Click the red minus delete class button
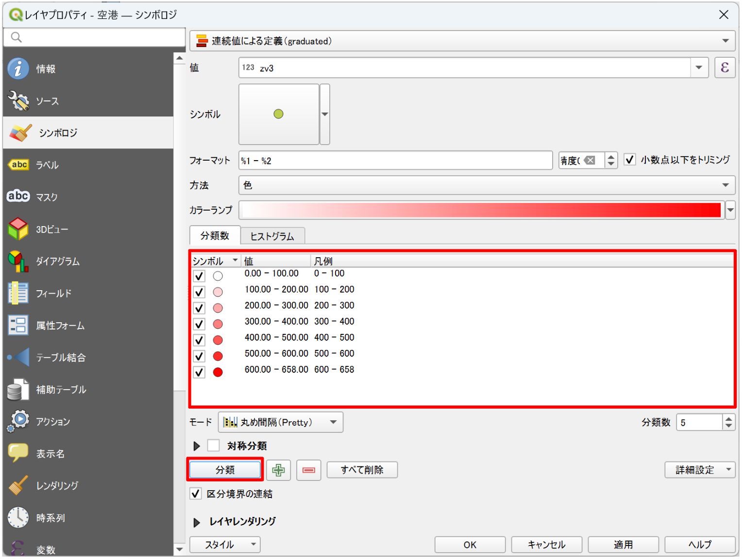Screen dimensions: 743x560 [309, 470]
